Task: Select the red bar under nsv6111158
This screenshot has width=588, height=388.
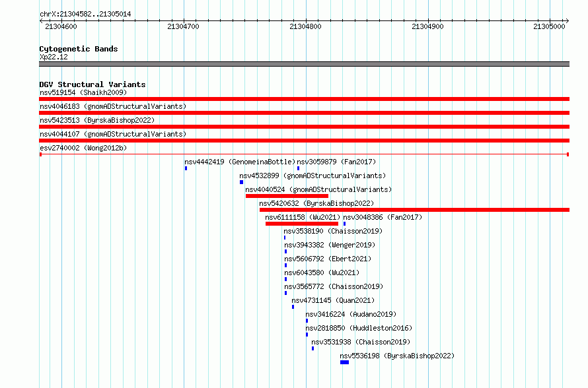Action: [302, 224]
